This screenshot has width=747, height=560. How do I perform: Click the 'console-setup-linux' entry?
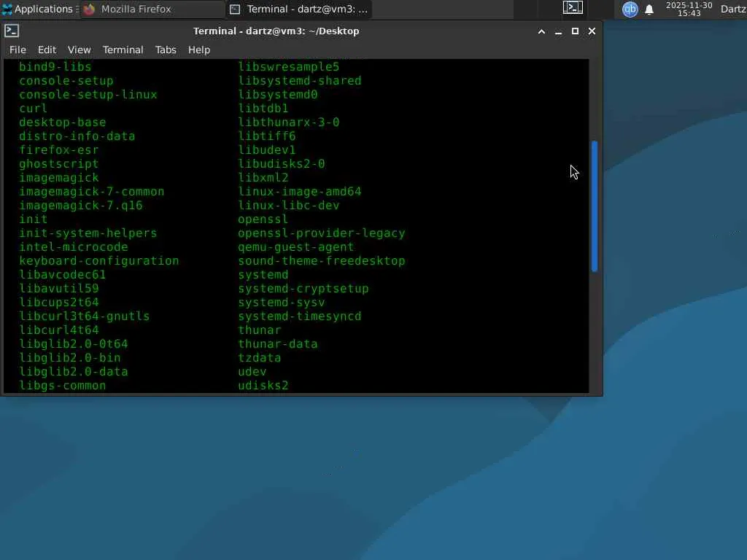[88, 94]
